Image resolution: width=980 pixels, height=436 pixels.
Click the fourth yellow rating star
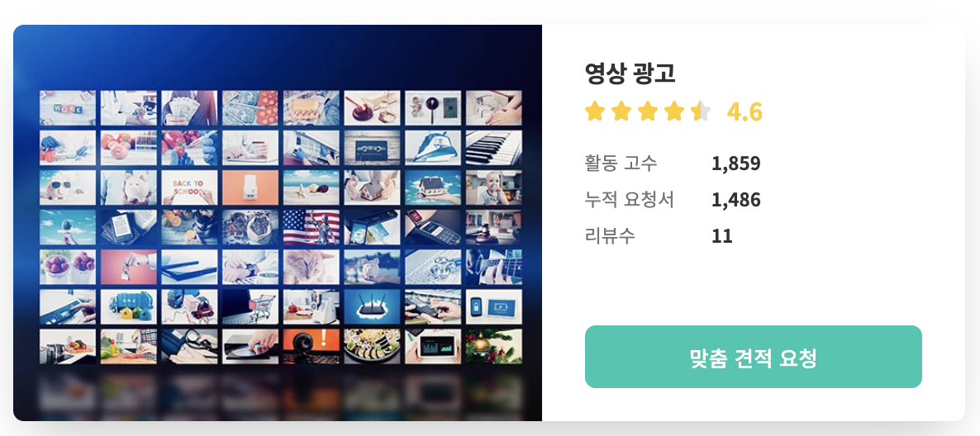[675, 111]
